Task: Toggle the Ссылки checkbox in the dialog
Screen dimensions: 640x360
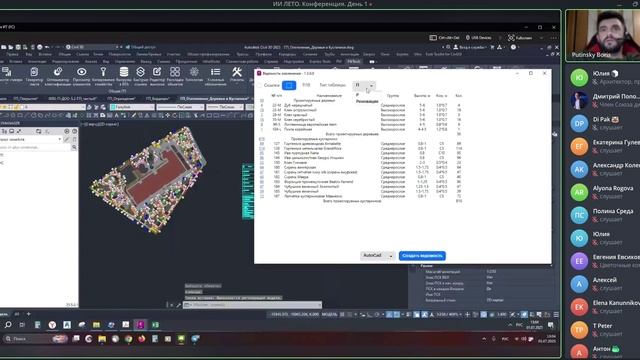Action: point(260,85)
